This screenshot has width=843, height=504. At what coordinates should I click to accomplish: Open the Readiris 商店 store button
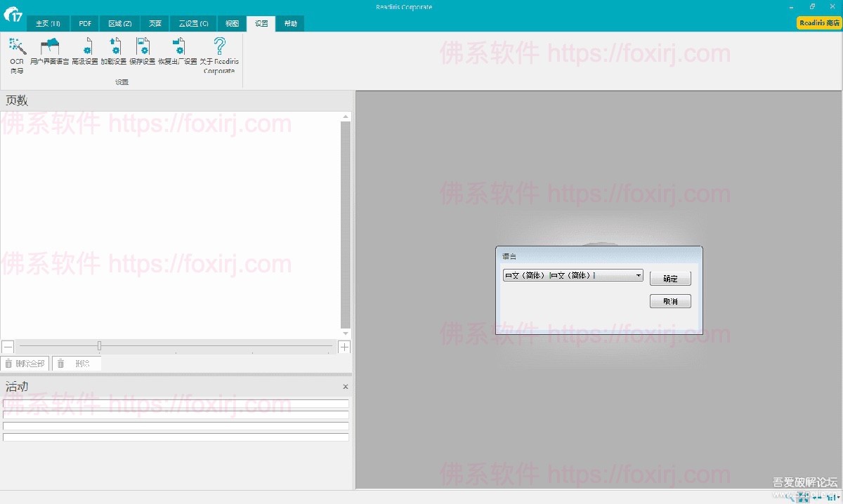(x=818, y=23)
